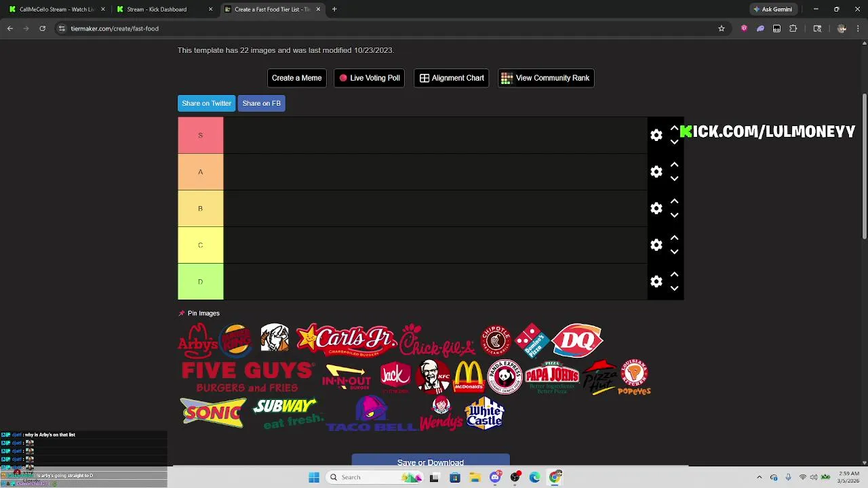Viewport: 868px width, 488px height.
Task: Open File Explorer from taskbar
Action: coord(475,477)
